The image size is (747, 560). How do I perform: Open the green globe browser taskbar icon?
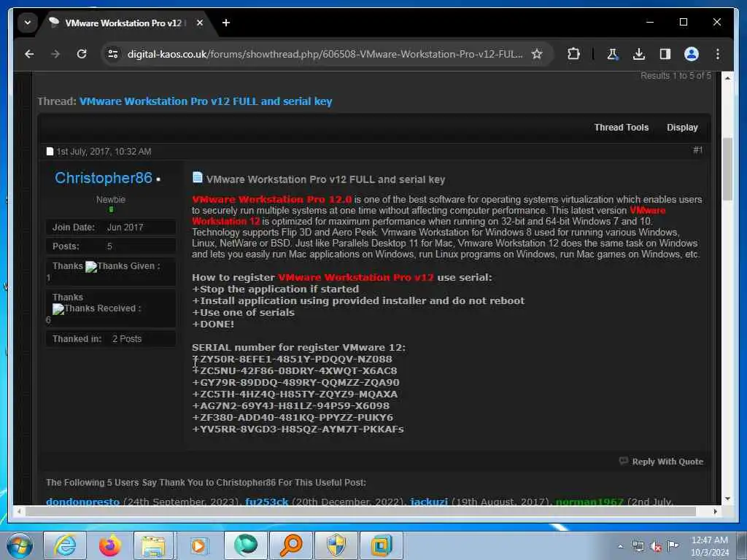coord(246,545)
